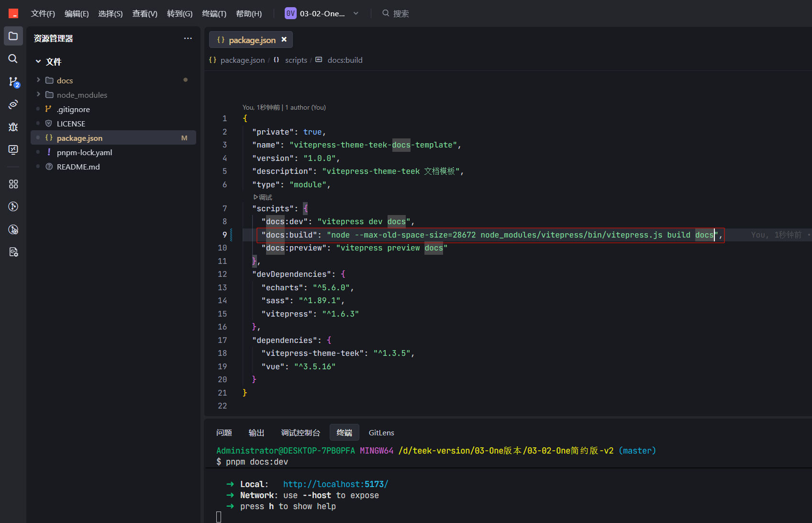812x523 pixels.
Task: Open Source Control with 2 changes badge
Action: coord(13,82)
